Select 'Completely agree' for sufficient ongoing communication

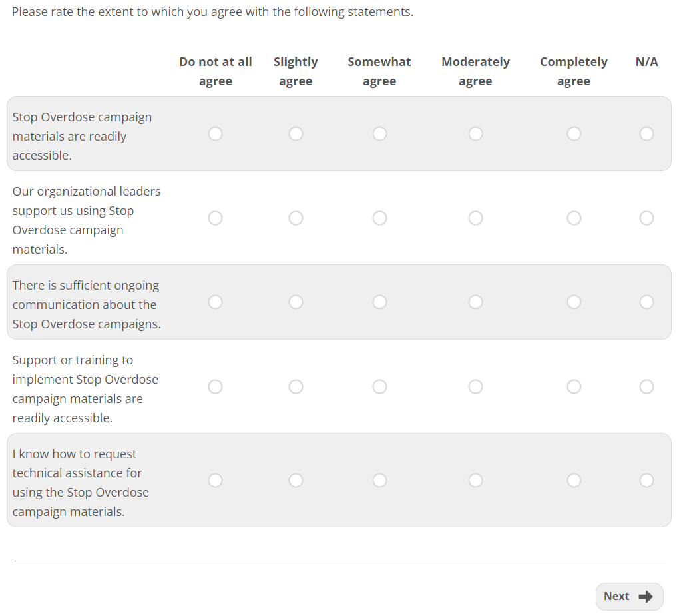point(574,302)
